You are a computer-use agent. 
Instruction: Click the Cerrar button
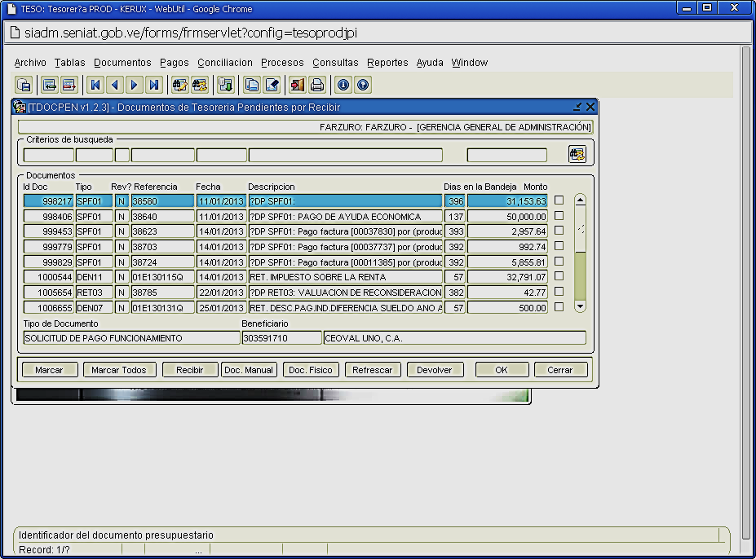[560, 370]
